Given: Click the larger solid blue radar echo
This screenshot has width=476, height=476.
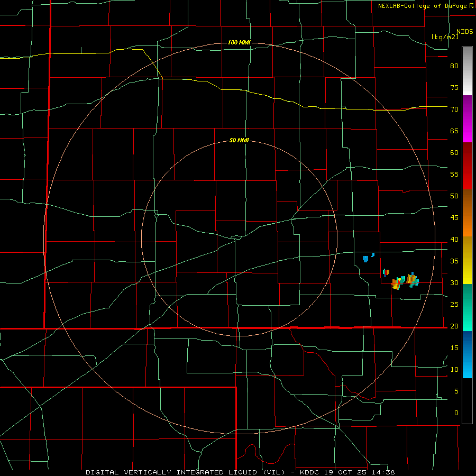Looking at the screenshot, I should [365, 259].
